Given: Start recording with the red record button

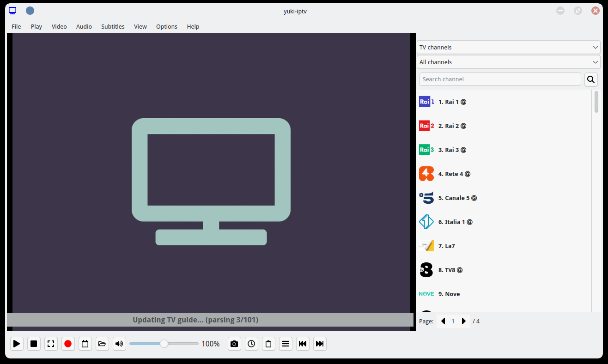Looking at the screenshot, I should (x=68, y=344).
